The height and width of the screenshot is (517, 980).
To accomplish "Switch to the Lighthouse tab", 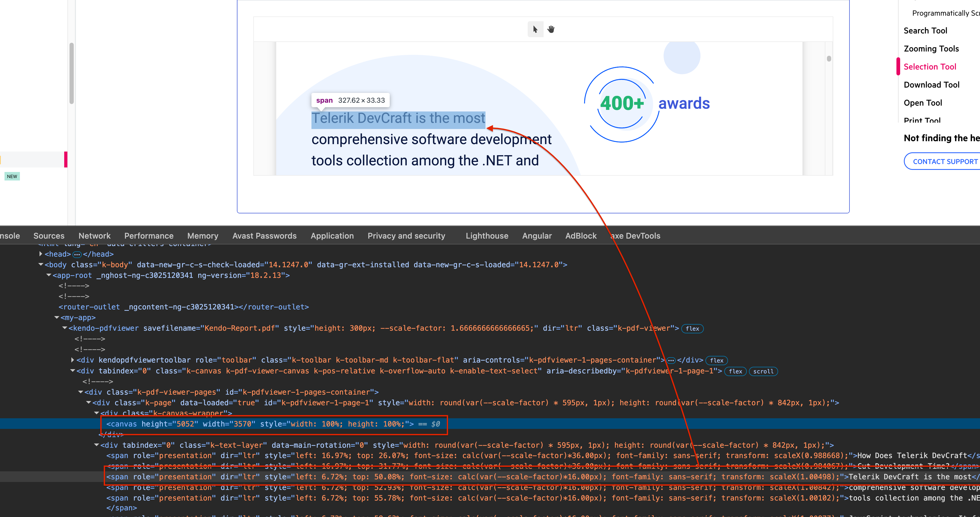I will point(487,236).
